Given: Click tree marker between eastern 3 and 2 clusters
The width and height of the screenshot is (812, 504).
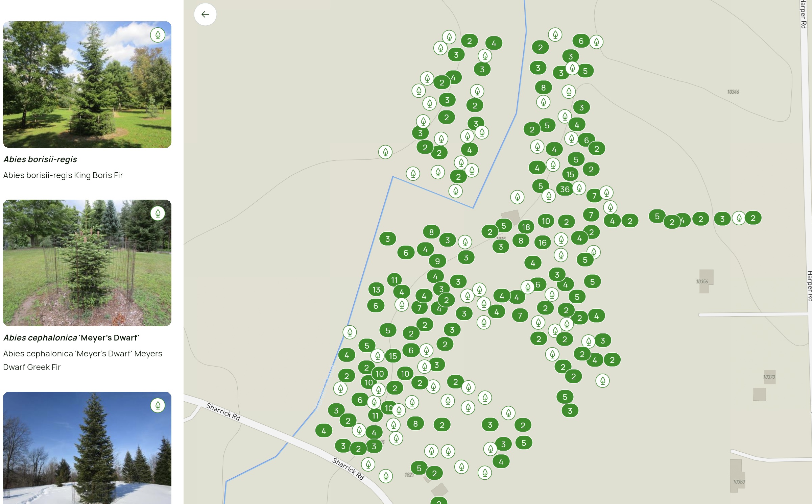Looking at the screenshot, I should (x=739, y=218).
